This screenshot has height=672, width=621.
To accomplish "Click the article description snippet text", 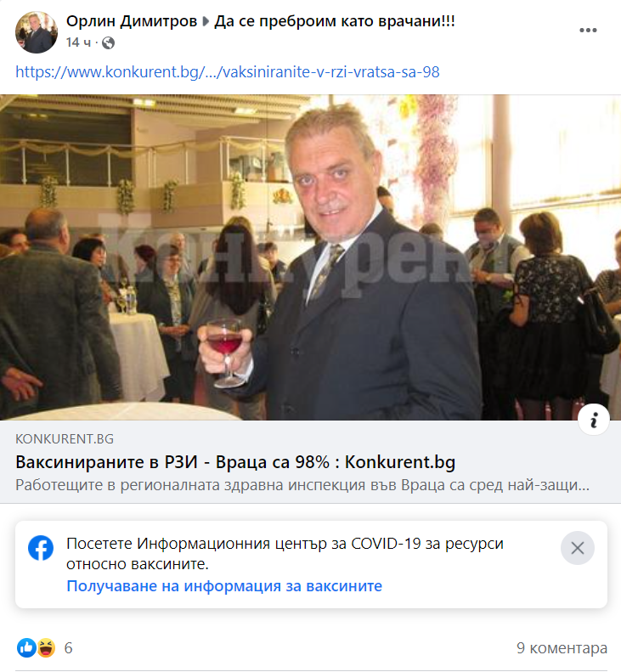I will [302, 485].
